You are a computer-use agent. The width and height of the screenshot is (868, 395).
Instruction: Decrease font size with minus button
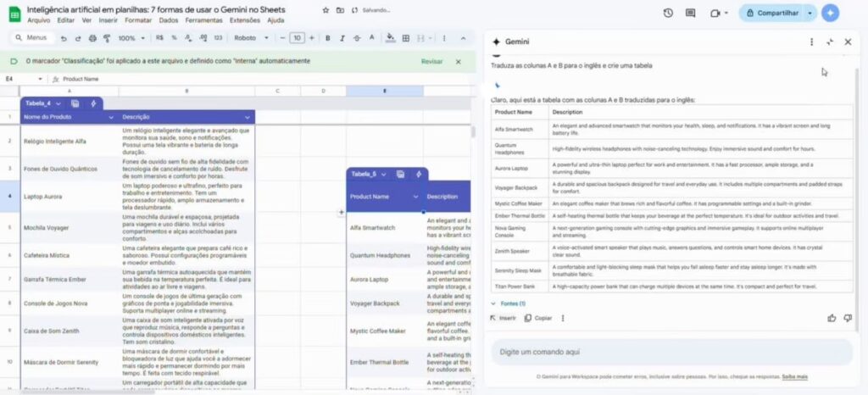282,38
